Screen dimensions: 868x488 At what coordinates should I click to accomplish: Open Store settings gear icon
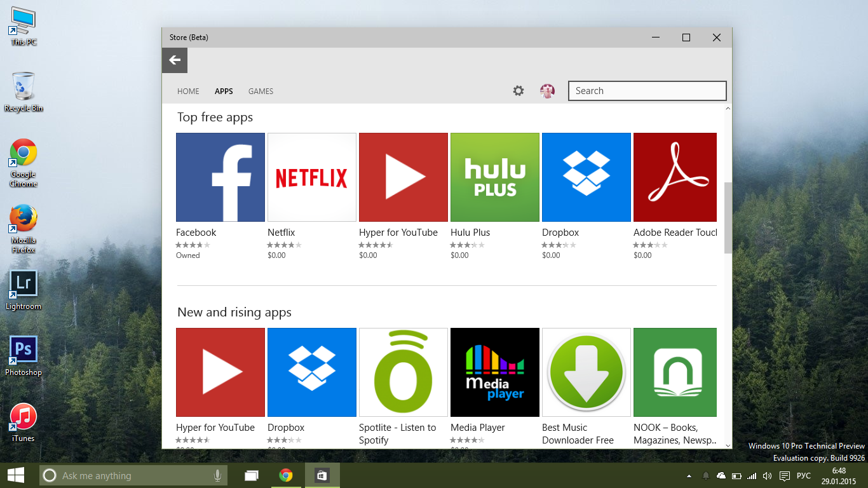point(519,91)
